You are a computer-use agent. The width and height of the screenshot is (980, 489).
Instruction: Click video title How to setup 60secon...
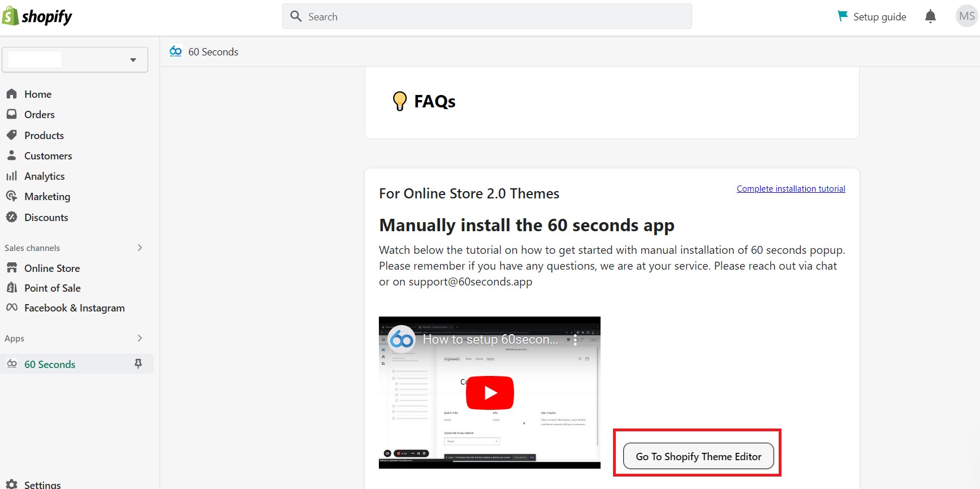click(x=490, y=340)
